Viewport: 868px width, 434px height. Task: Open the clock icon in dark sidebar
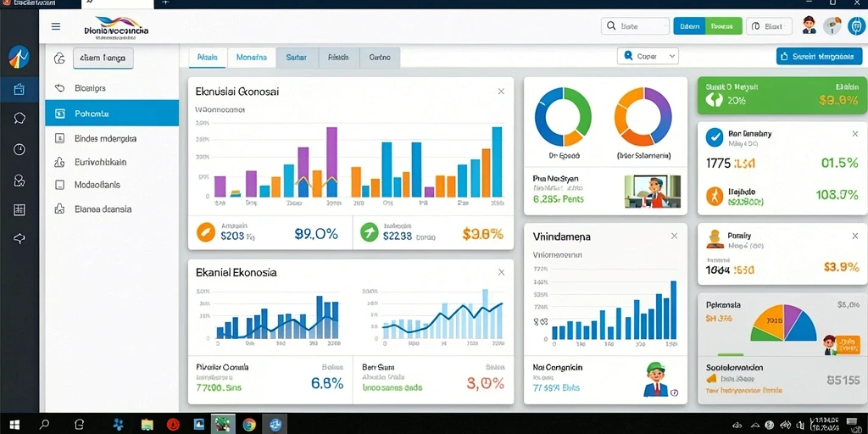[19, 149]
